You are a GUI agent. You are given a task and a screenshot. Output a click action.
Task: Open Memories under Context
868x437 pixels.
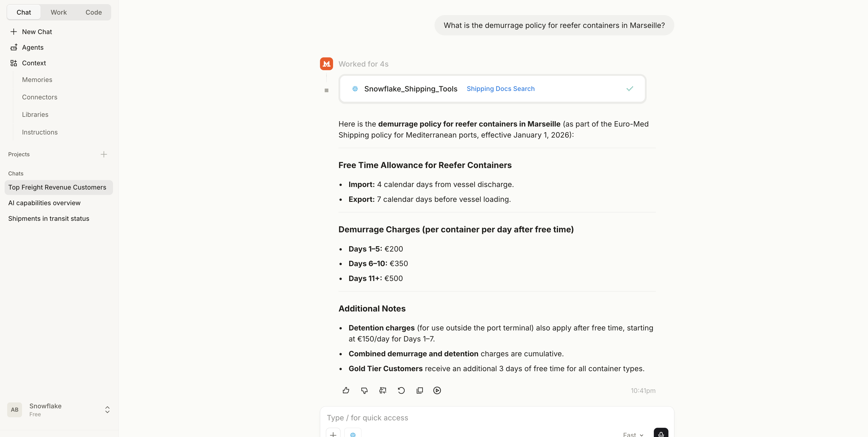37,80
